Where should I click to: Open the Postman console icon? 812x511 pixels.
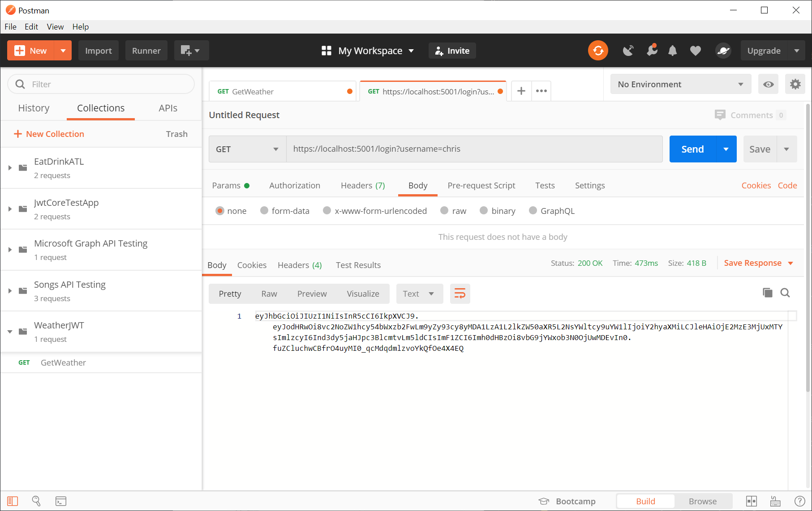click(x=61, y=501)
